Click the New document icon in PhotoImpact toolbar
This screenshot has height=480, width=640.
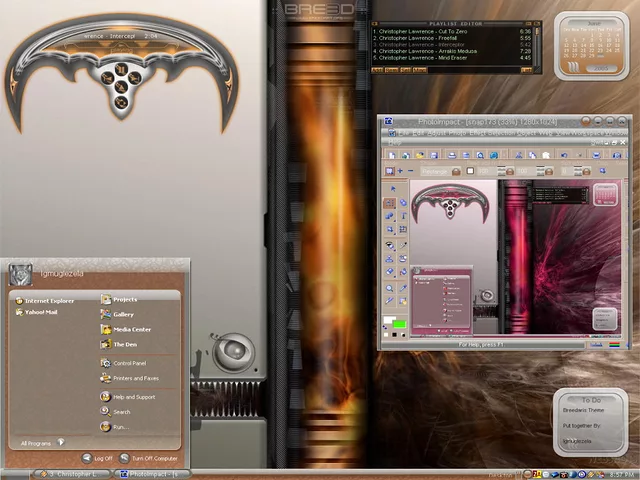point(392,155)
